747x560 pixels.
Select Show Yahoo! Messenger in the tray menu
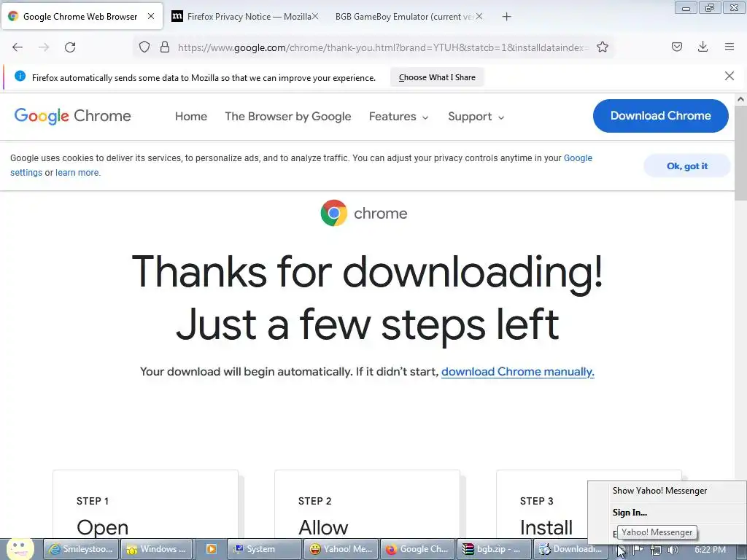pos(659,491)
